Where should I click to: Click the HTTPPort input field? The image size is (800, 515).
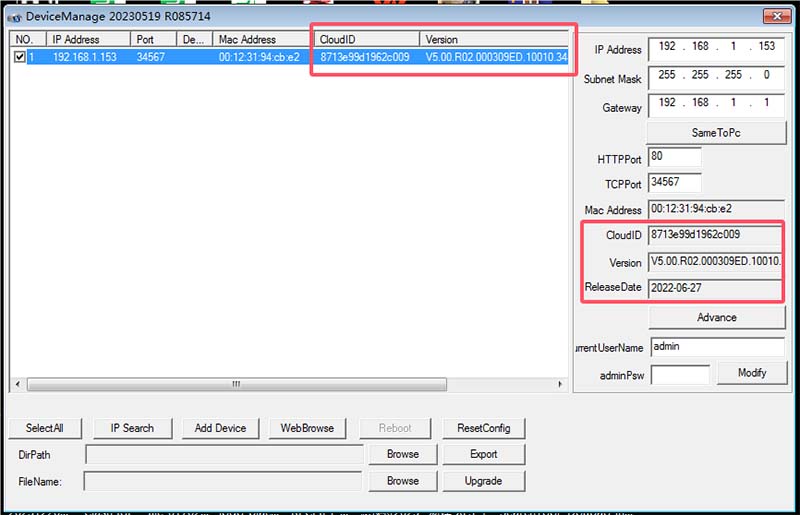pos(674,157)
